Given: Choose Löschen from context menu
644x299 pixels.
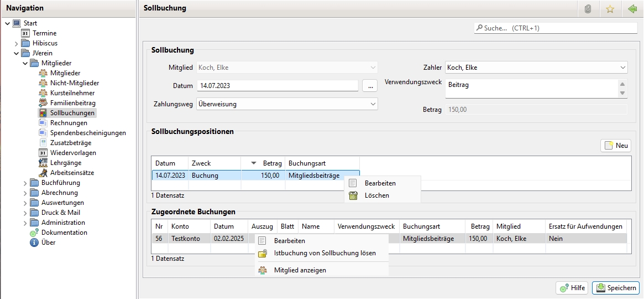Looking at the screenshot, I should pos(376,195).
